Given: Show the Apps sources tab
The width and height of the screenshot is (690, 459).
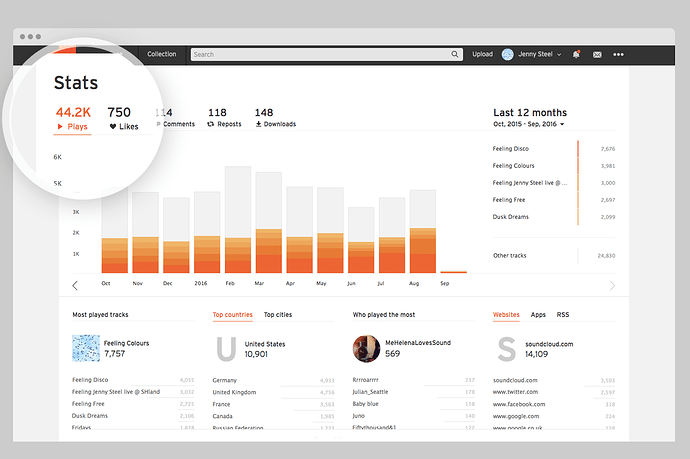Looking at the screenshot, I should (x=538, y=315).
